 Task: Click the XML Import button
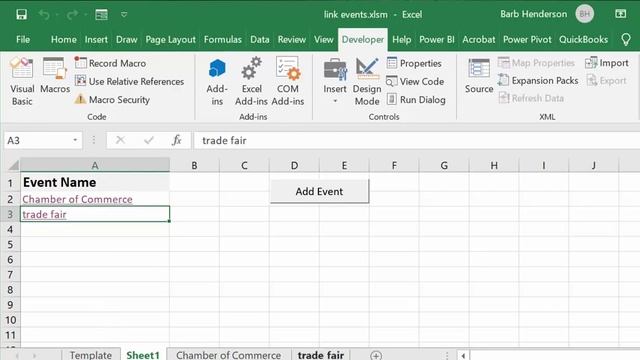coord(607,63)
